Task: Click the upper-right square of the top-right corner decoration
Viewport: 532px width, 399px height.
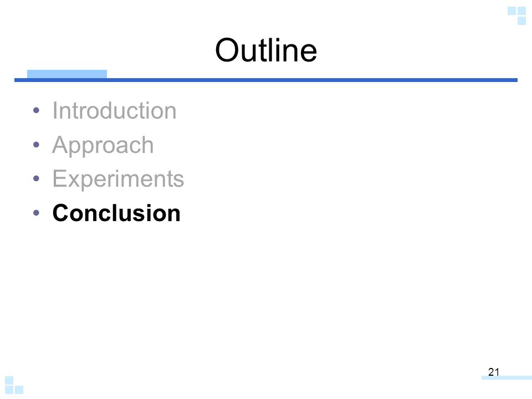Action: 522,11
